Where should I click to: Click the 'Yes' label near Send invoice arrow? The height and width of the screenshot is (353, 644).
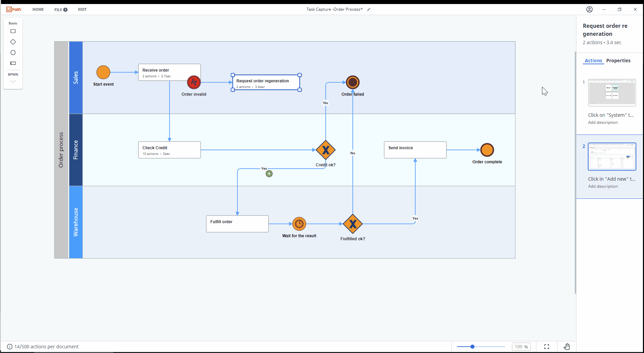click(x=415, y=218)
